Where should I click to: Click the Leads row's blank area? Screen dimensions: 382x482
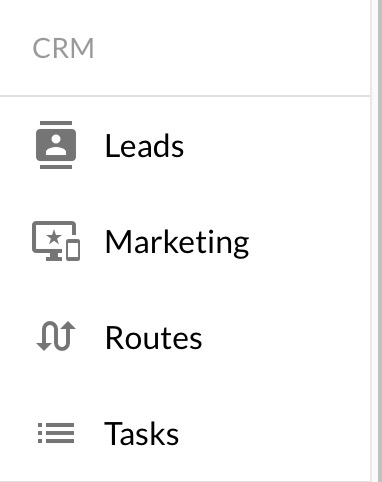277,145
